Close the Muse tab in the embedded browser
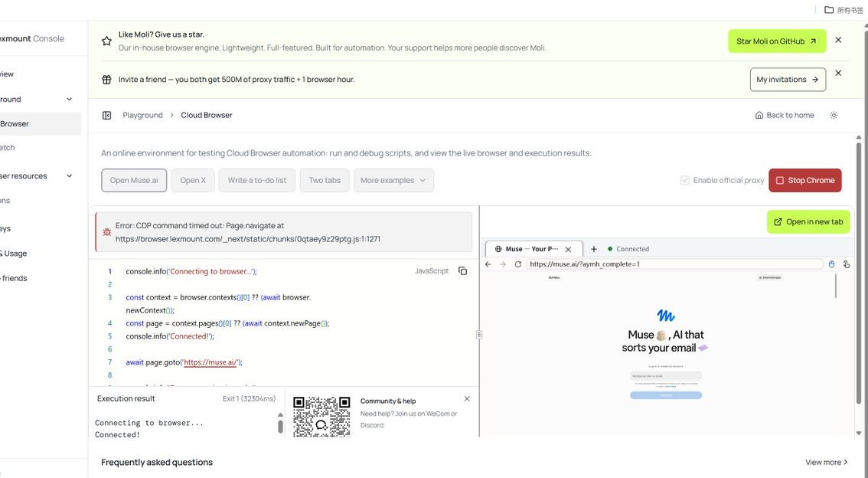 [x=568, y=249]
